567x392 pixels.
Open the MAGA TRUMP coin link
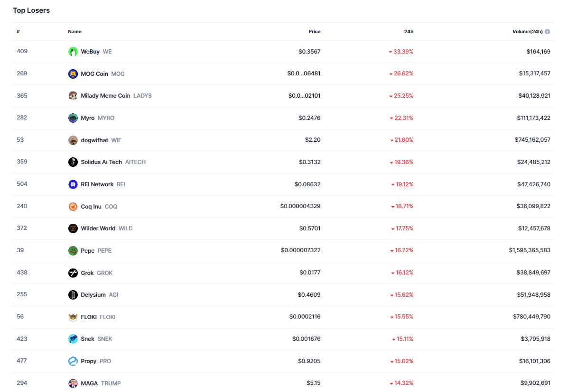[x=89, y=383]
